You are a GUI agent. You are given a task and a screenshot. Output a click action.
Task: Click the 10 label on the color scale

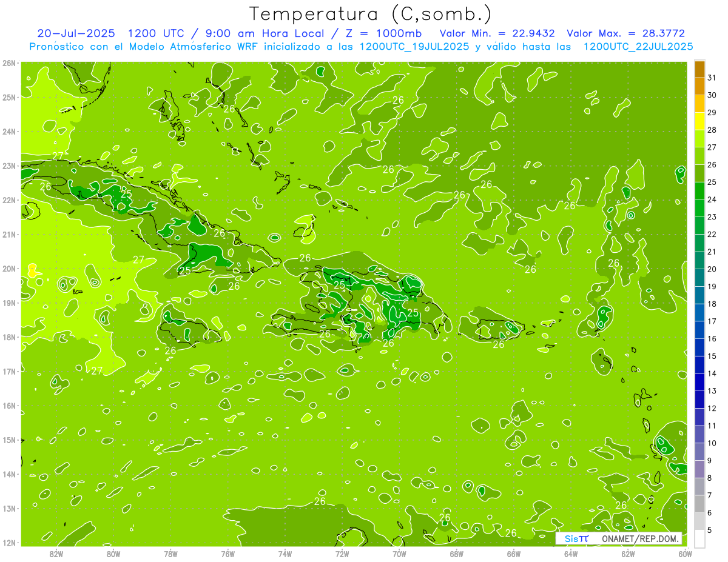click(x=712, y=443)
